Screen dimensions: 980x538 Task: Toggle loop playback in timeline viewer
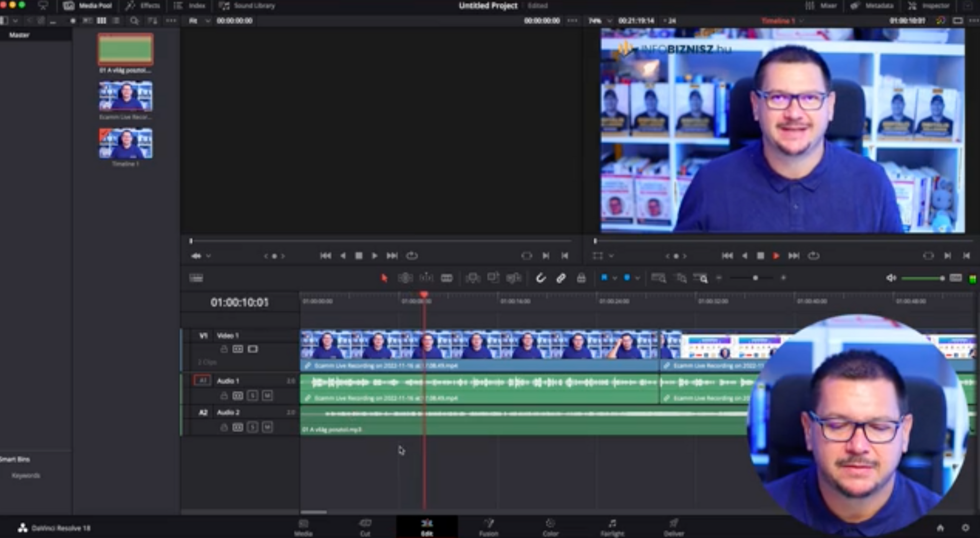813,256
